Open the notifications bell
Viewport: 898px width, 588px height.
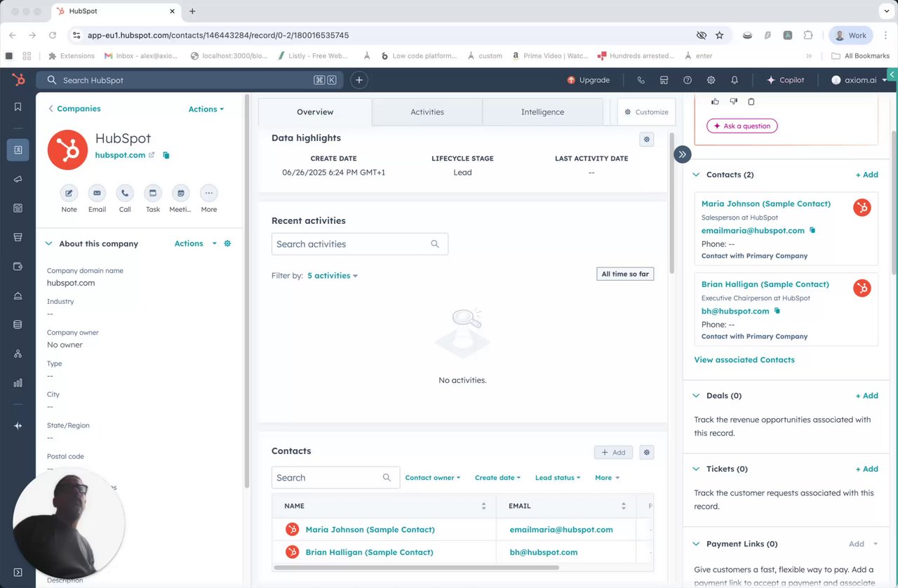735,80
